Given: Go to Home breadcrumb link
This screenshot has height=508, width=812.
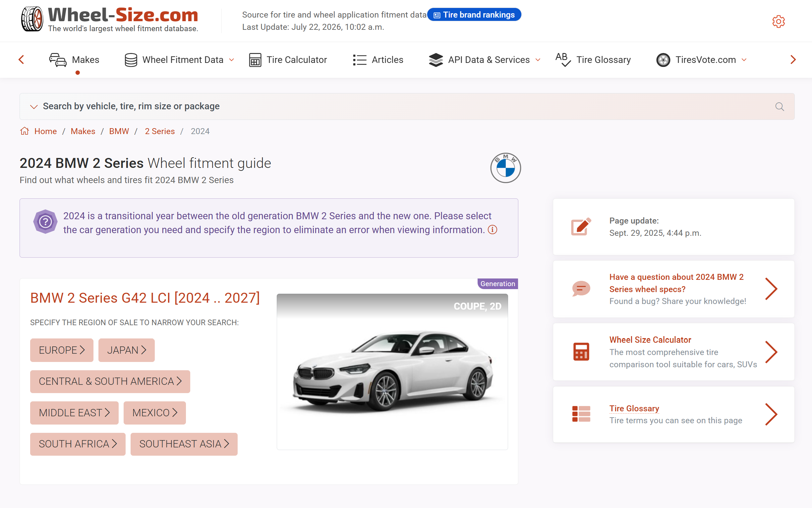Looking at the screenshot, I should tap(45, 131).
